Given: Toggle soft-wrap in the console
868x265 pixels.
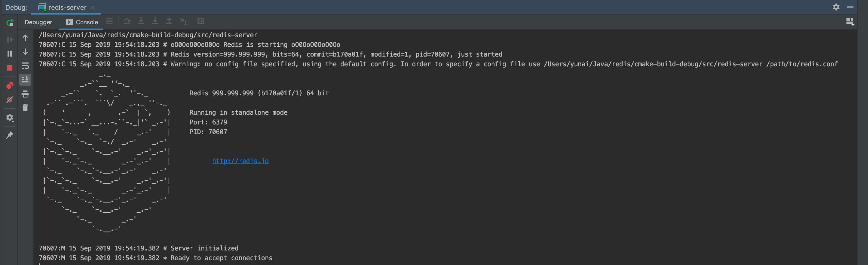Looking at the screenshot, I should click(x=25, y=66).
